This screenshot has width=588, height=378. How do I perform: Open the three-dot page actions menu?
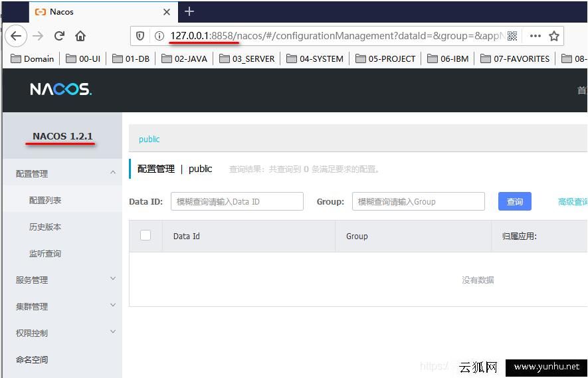point(535,36)
